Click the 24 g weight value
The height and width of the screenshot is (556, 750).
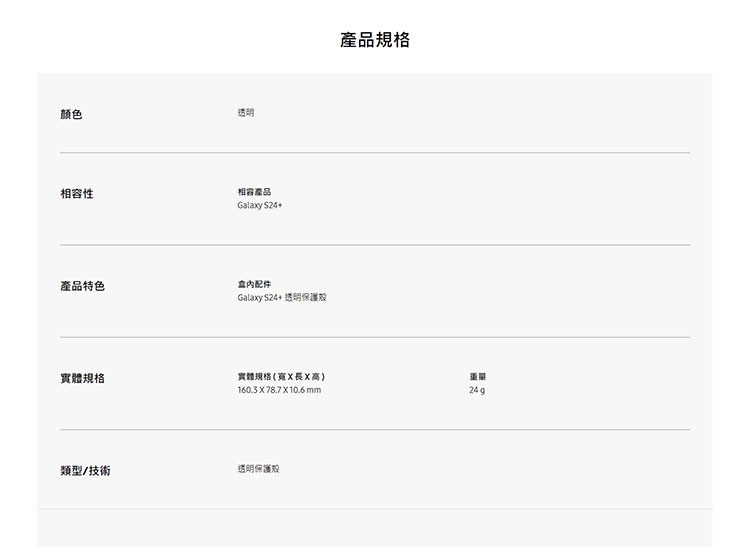477,390
